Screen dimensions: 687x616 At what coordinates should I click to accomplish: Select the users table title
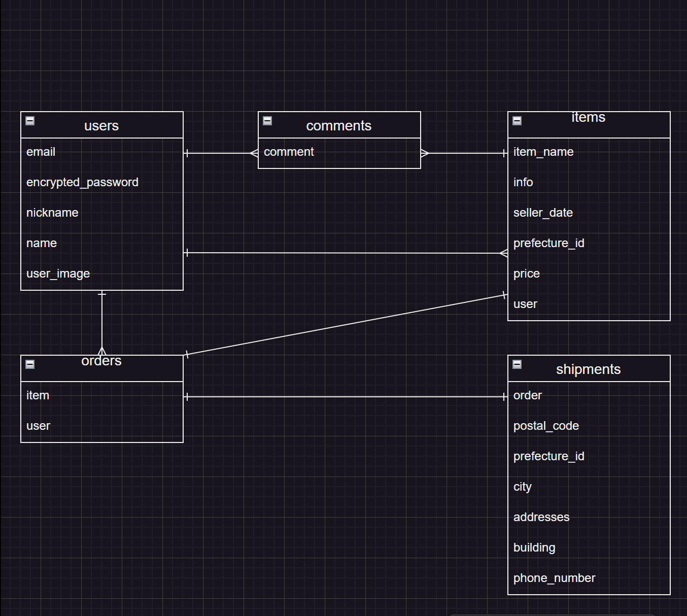point(101,125)
